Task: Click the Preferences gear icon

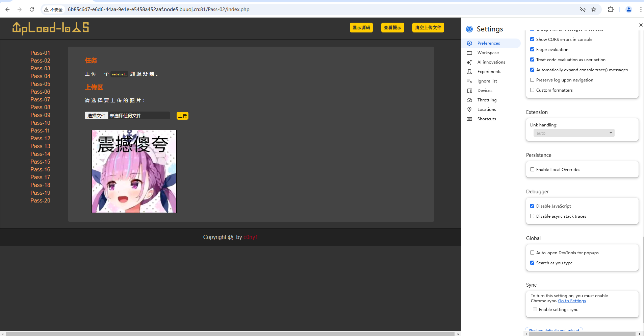Action: 469,43
